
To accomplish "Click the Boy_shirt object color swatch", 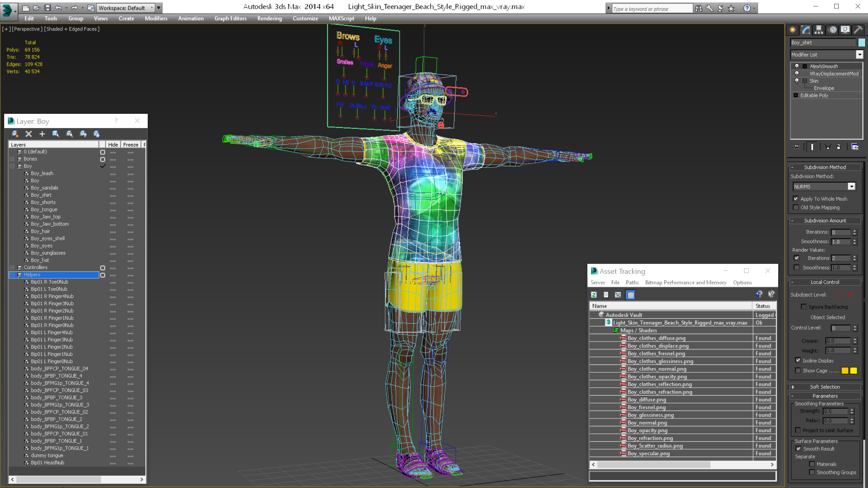I will (861, 42).
